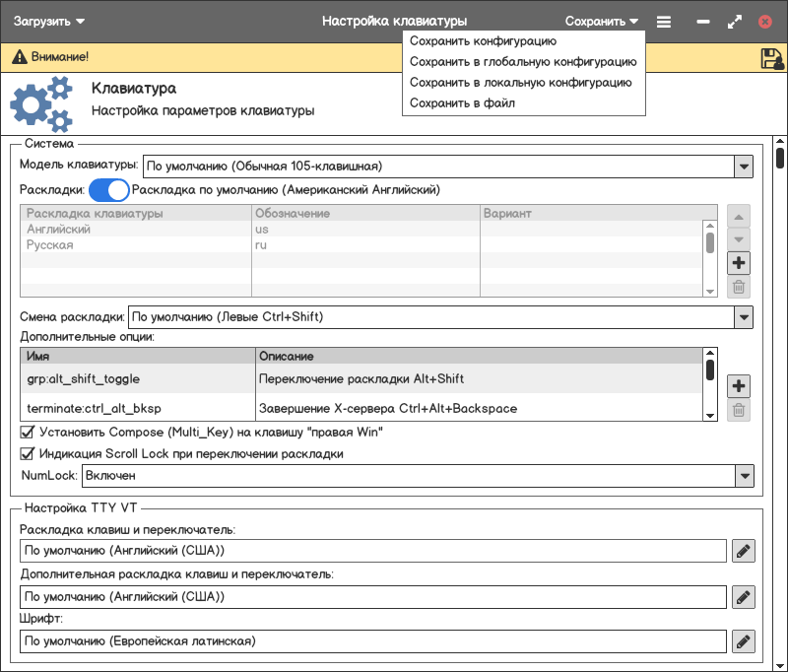
Task: Click the save floppy disk icon in warning bar
Action: (x=771, y=58)
